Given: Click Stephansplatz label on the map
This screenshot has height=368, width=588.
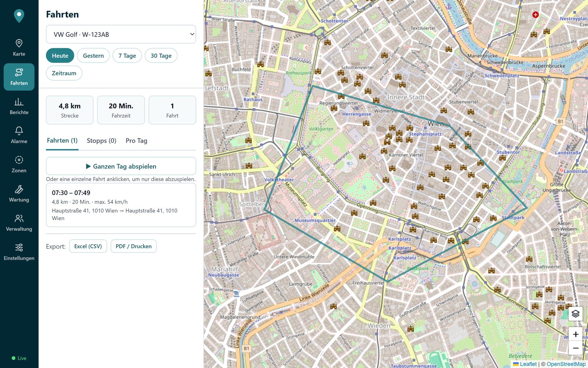Looking at the screenshot, I should pyautogui.click(x=425, y=134).
